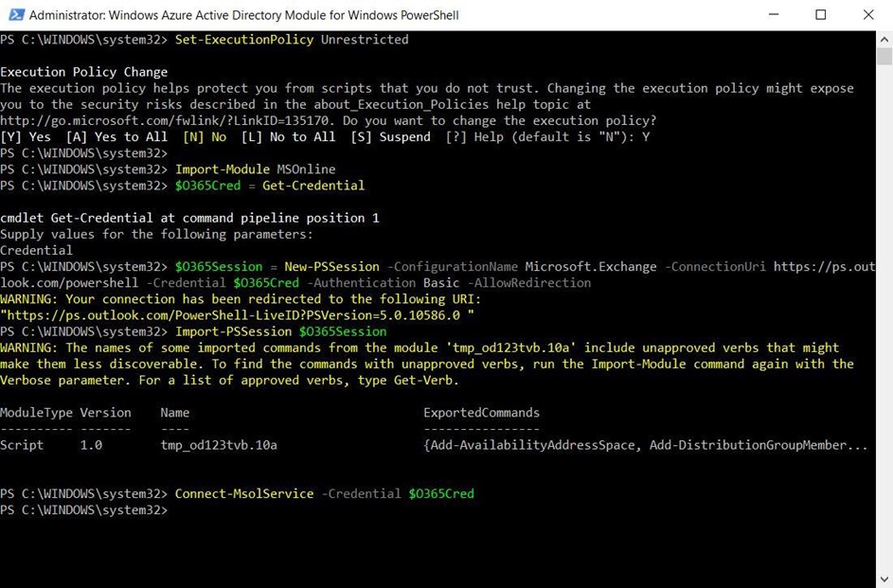
Task: Click the ExportedCommands column header
Action: click(x=481, y=413)
